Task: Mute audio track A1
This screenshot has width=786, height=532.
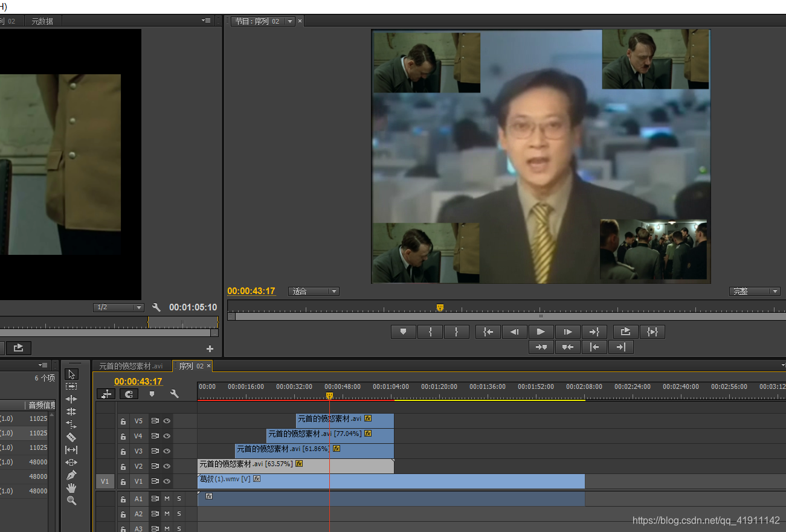Action: [167, 499]
